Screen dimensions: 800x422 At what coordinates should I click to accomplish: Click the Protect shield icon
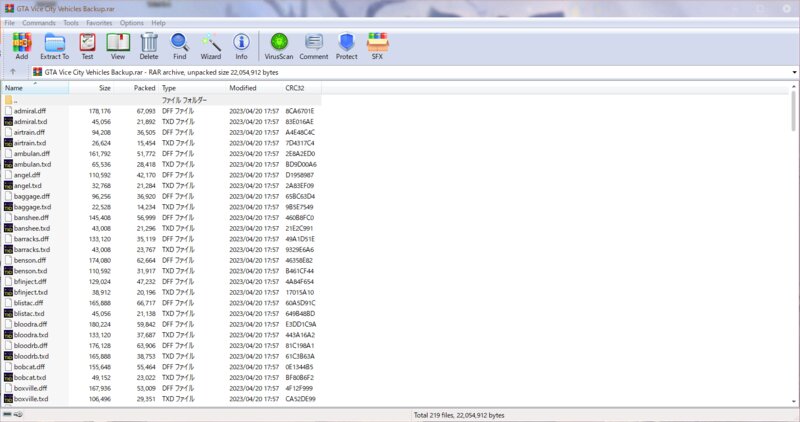[346, 46]
